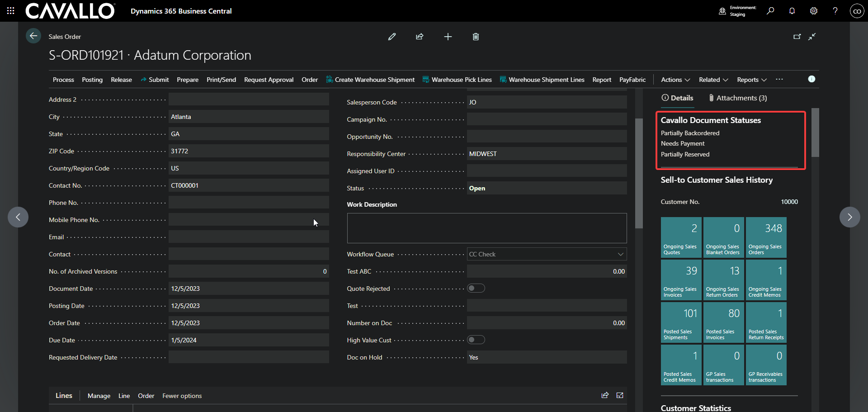Open the app launcher waffle icon
The image size is (868, 412).
click(x=11, y=11)
